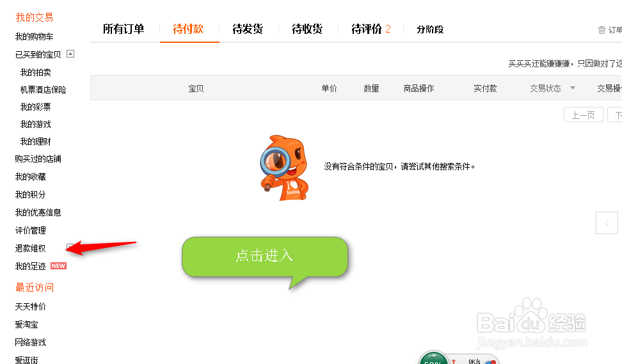
Task: Open the 待评价 tab
Action: point(371,29)
